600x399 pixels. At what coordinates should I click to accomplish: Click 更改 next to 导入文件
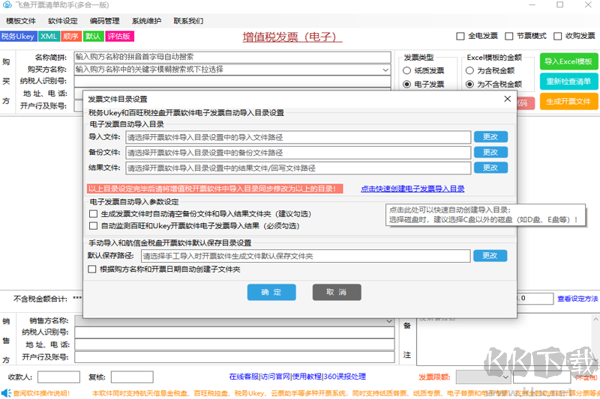[491, 137]
